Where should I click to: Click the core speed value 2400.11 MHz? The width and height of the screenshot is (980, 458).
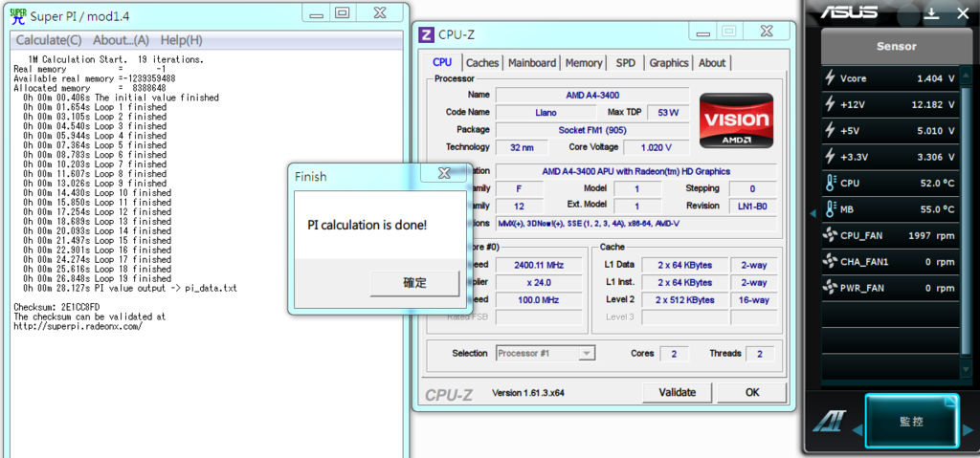(538, 265)
